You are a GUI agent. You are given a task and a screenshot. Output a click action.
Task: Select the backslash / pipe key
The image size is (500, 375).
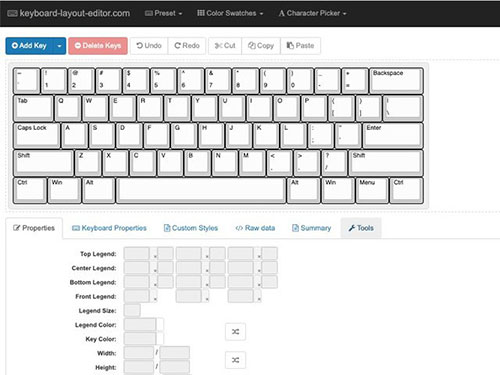(403, 108)
